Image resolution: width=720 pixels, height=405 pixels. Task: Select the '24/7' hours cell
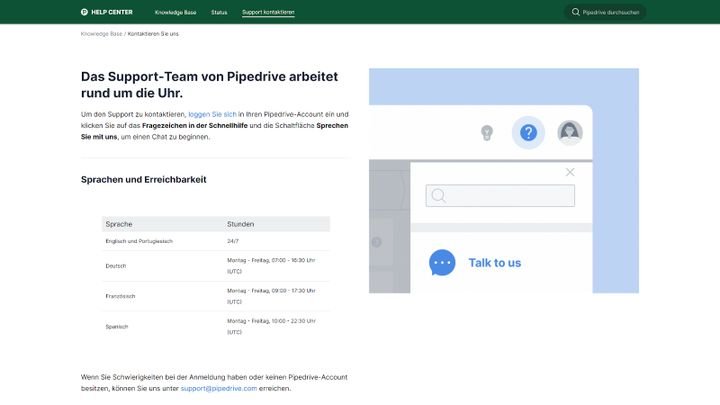[233, 241]
